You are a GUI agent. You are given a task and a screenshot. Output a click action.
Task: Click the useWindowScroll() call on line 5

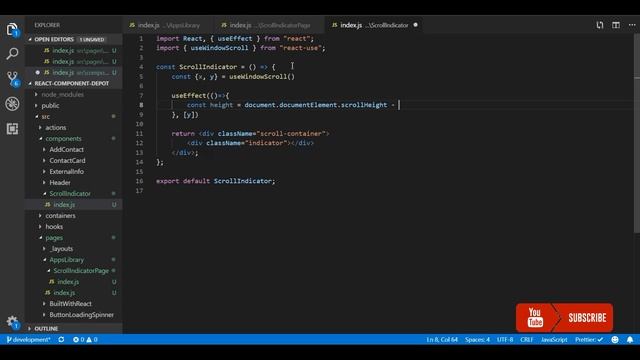point(262,77)
